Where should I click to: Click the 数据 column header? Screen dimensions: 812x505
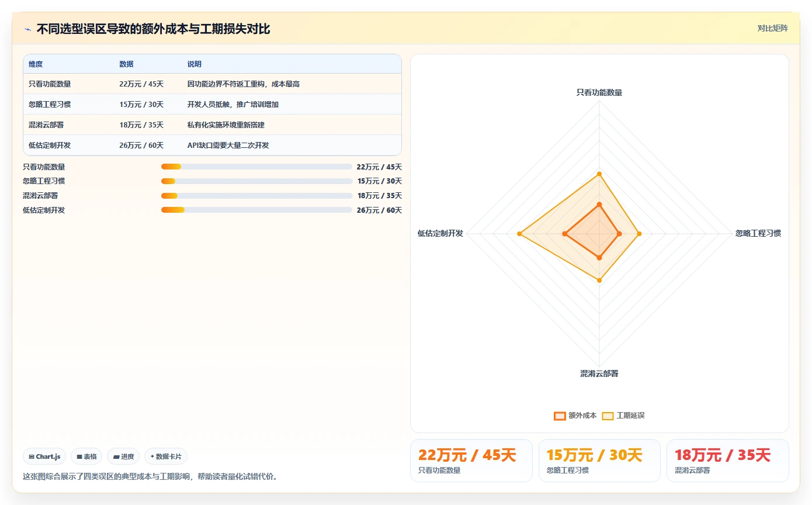point(126,64)
